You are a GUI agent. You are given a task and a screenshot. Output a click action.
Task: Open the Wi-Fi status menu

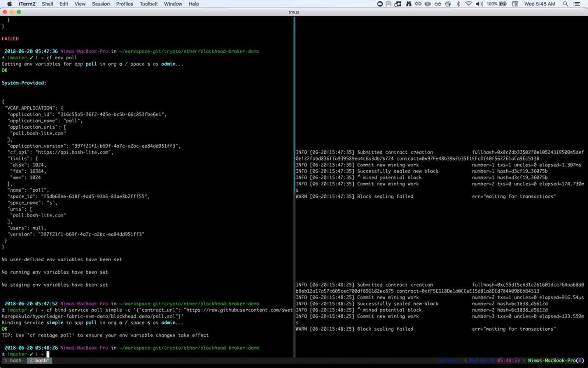tap(469, 4)
